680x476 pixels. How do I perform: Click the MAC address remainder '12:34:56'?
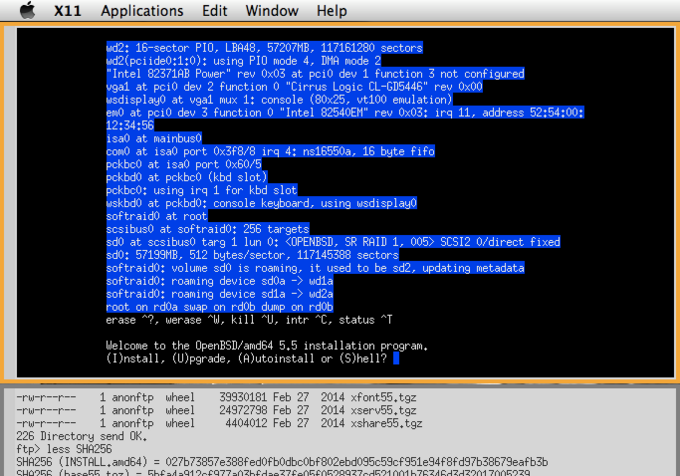(x=130, y=126)
